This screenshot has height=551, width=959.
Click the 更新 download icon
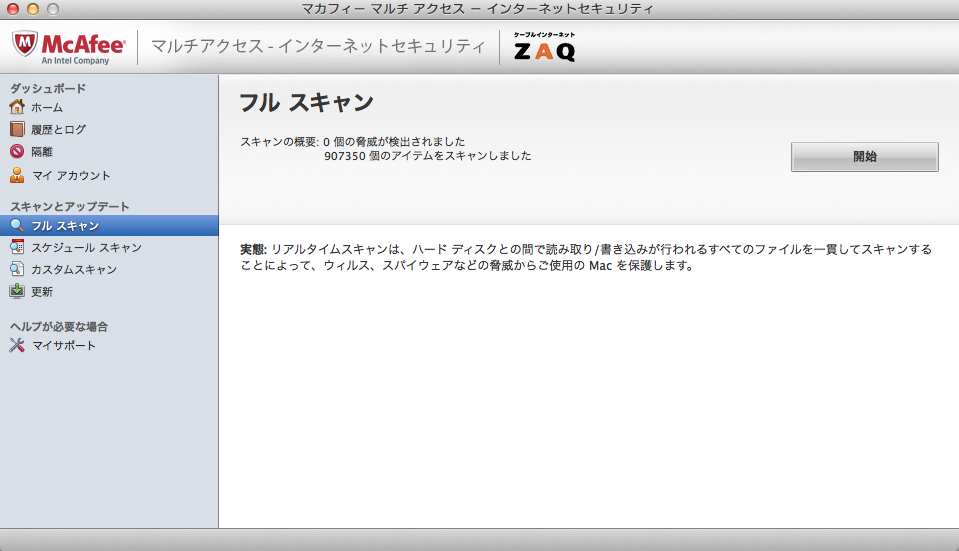pyautogui.click(x=17, y=291)
